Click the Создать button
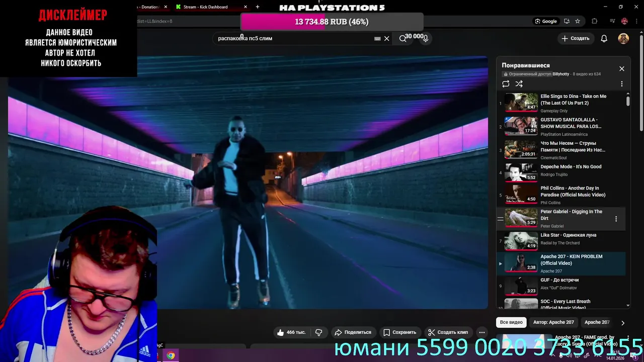This screenshot has width=644, height=362. [576, 38]
